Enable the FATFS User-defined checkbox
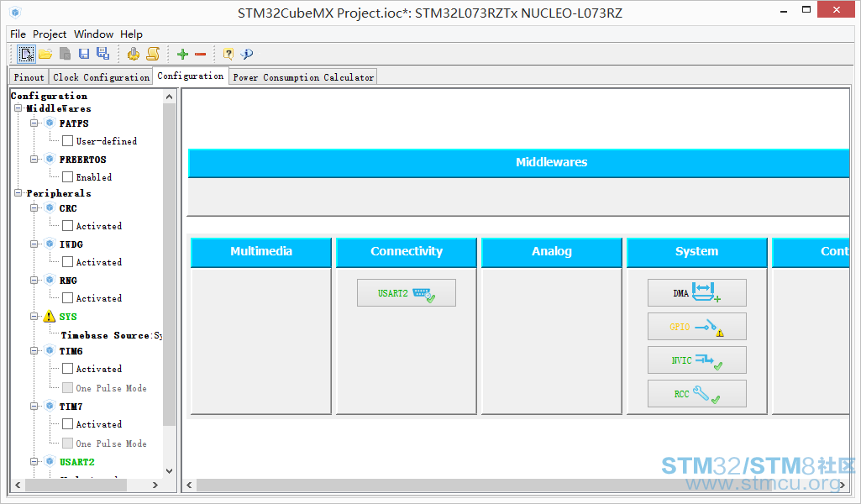This screenshot has width=861, height=504. coord(67,140)
